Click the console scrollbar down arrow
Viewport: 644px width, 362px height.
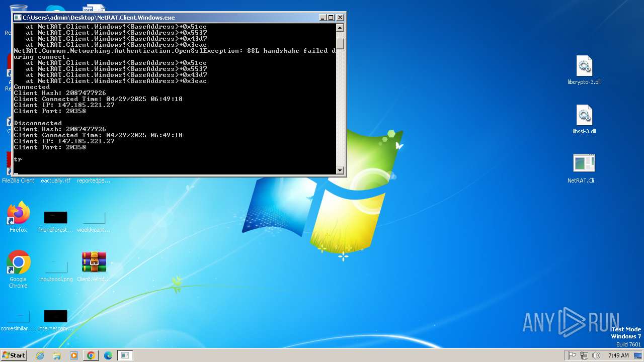(x=340, y=170)
